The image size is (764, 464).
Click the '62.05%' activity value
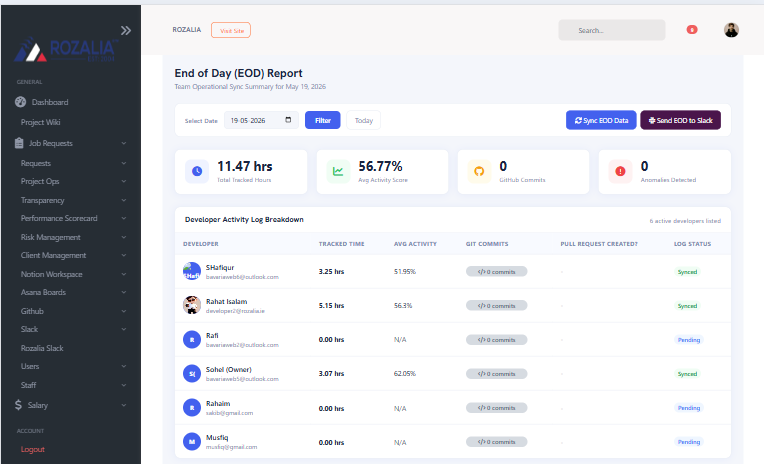(x=405, y=374)
